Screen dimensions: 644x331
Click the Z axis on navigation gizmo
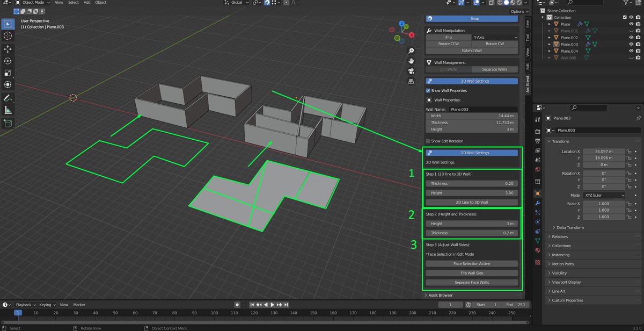(403, 24)
